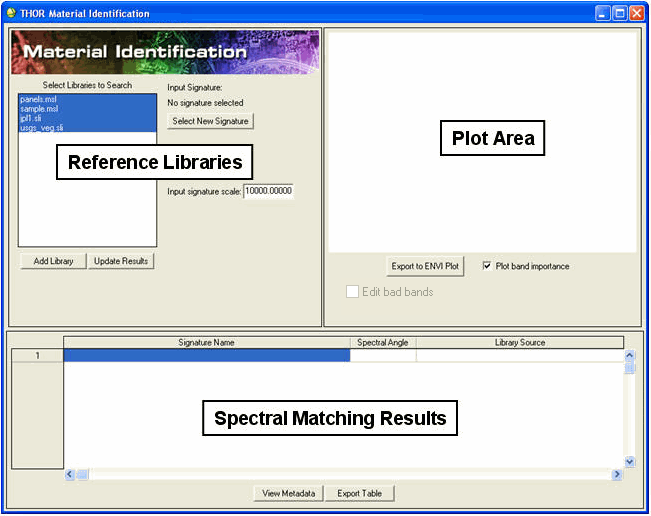Click the Signature Name column header
This screenshot has height=516, width=651.
[x=206, y=342]
